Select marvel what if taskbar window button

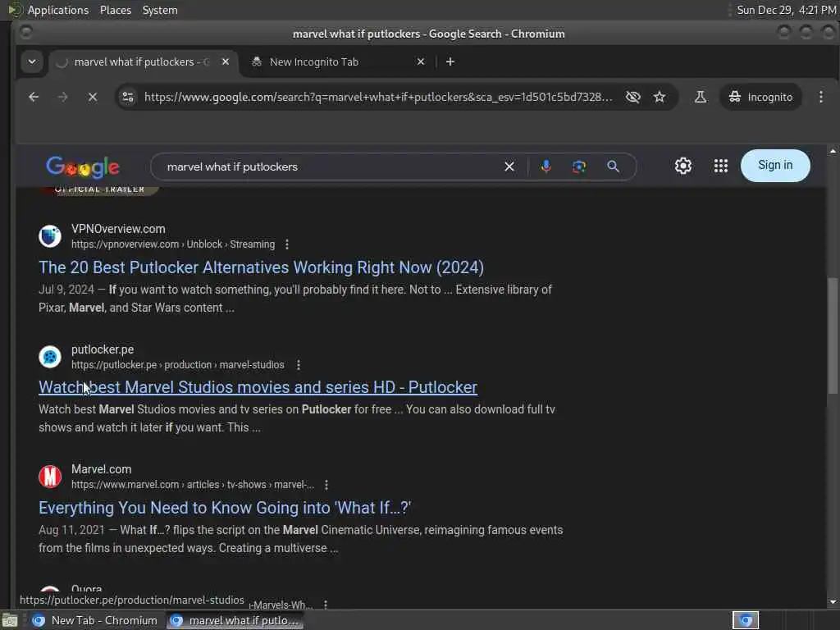coord(235,620)
